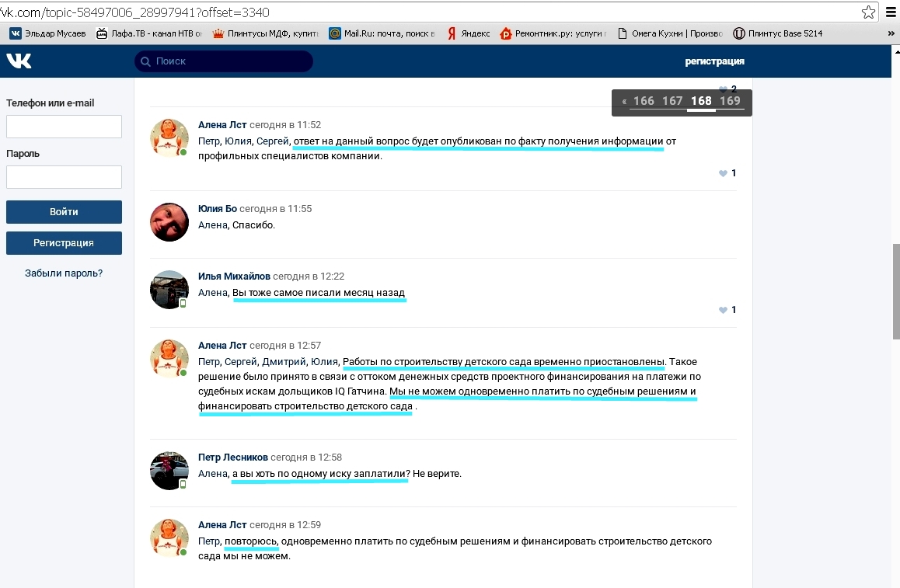Focus the Пароль input field
The image size is (900, 588).
pos(64,176)
